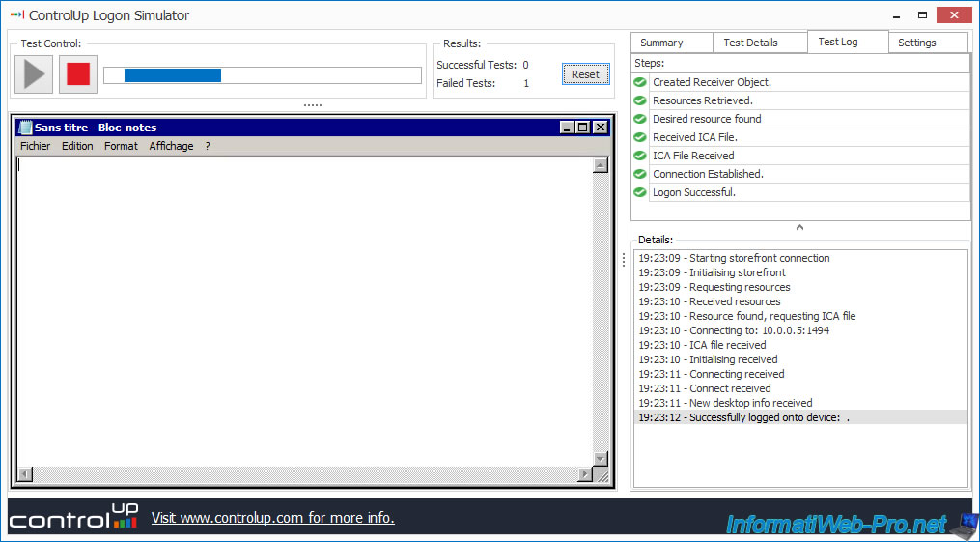This screenshot has height=542, width=980.
Task: Select log line 'Successfully logged onto device'
Action: [800, 417]
